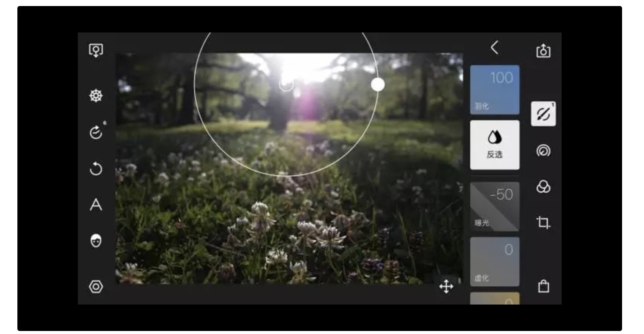Select the 羽化 feather slider tile
The image size is (644, 334).
[x=495, y=90]
